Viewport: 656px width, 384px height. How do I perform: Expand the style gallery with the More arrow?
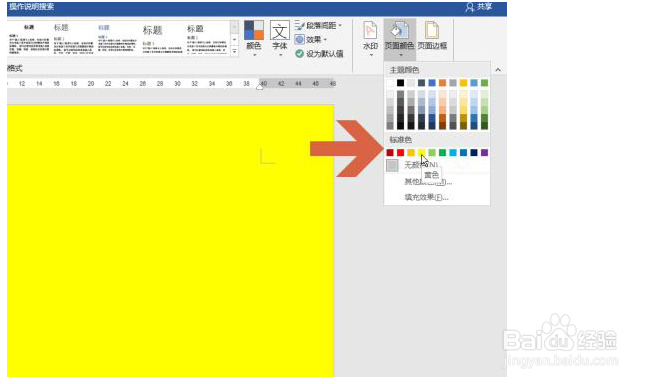point(234,51)
